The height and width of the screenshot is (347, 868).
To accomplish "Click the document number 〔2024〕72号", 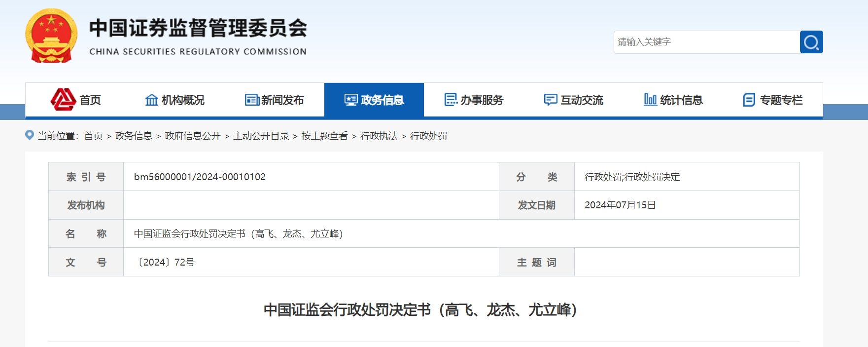I will (165, 262).
